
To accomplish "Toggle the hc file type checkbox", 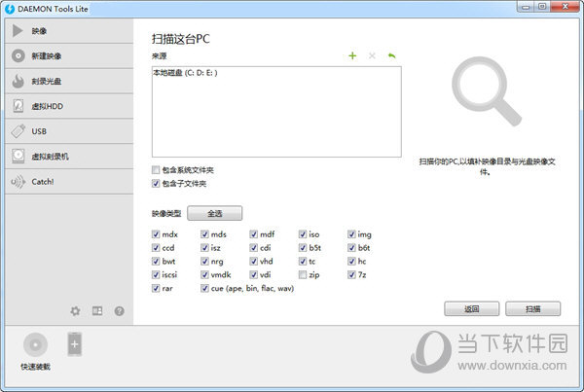I will tap(351, 262).
